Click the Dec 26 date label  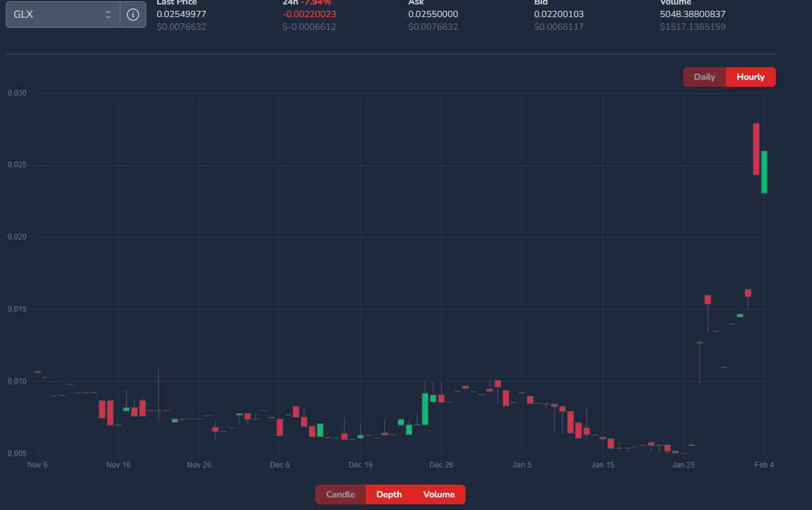tap(441, 465)
